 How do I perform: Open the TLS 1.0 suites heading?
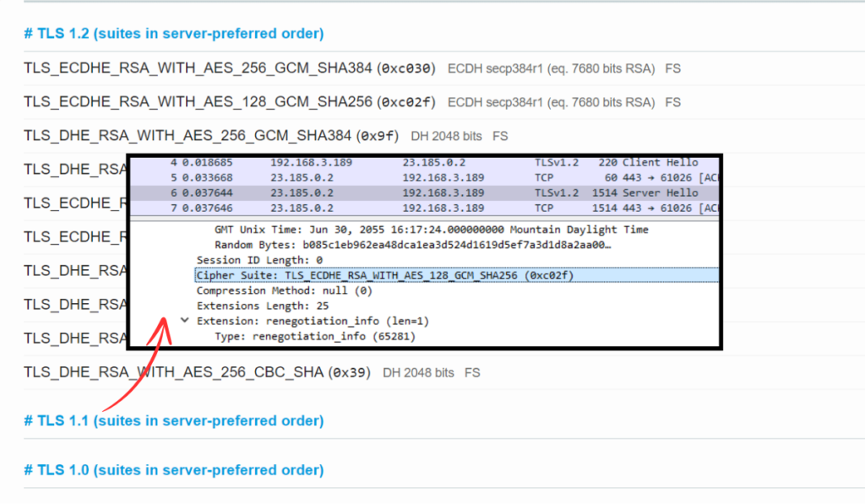point(173,470)
